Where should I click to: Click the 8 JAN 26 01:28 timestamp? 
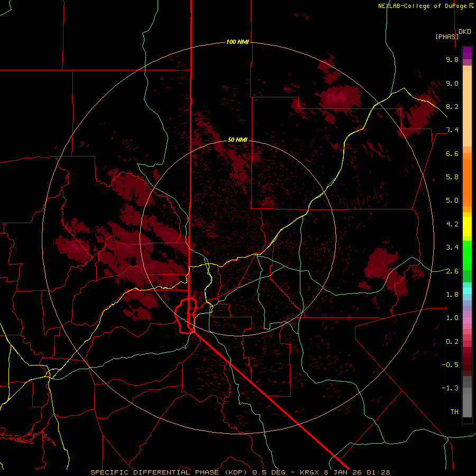coord(357,472)
